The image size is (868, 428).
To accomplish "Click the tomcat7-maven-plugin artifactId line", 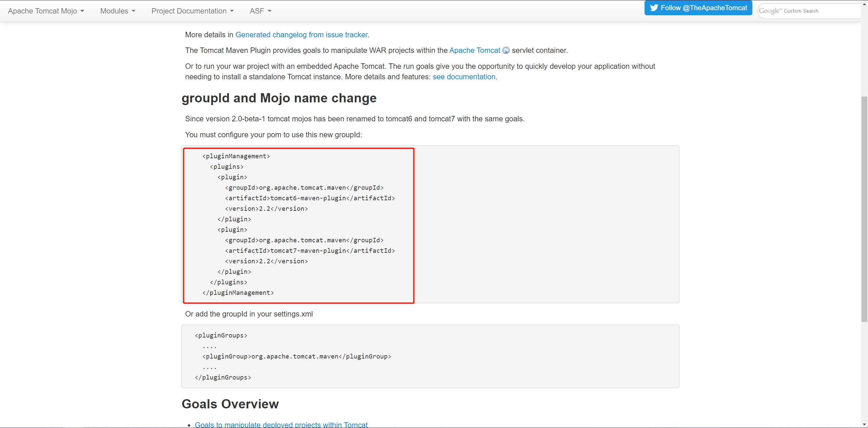I will [x=310, y=251].
